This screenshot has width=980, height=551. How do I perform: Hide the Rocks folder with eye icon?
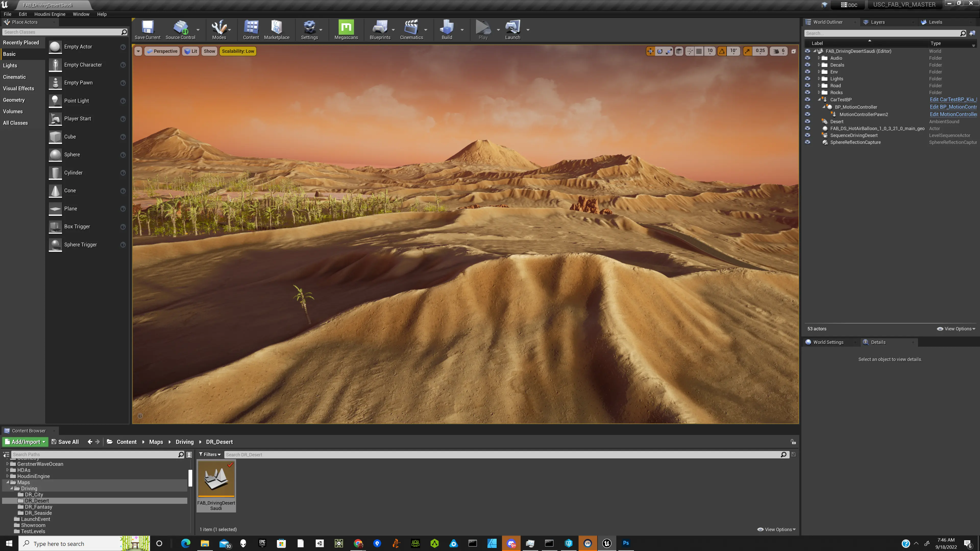807,92
